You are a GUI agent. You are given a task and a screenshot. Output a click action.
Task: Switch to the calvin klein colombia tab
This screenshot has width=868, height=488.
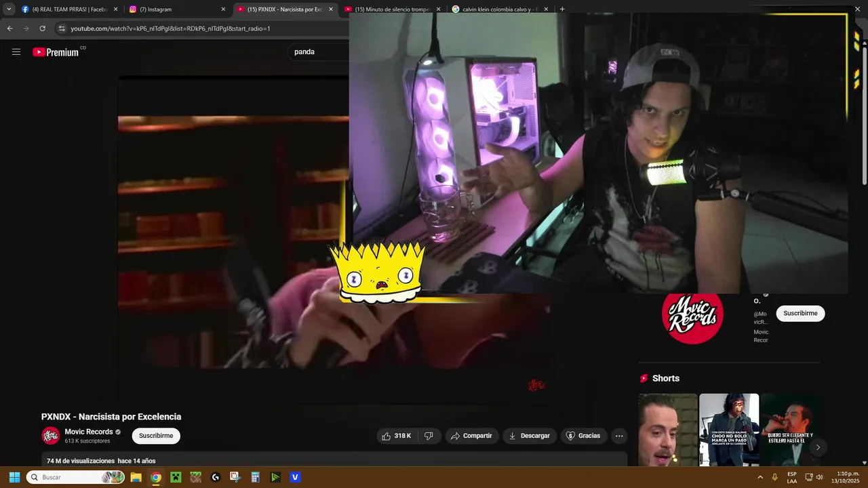tap(498, 9)
